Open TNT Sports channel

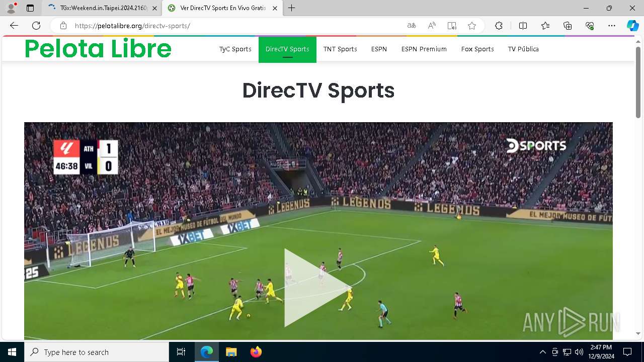(340, 49)
